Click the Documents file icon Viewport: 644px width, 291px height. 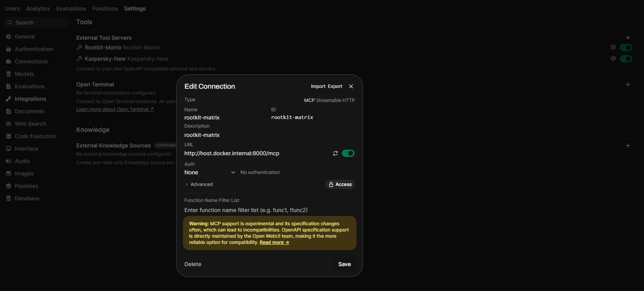coord(9,111)
